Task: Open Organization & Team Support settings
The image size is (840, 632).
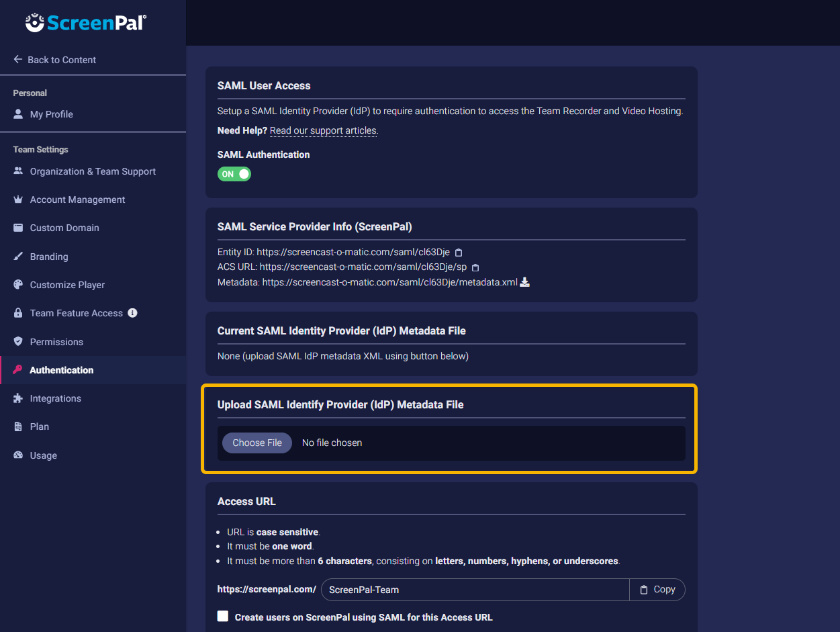Action: [x=93, y=171]
